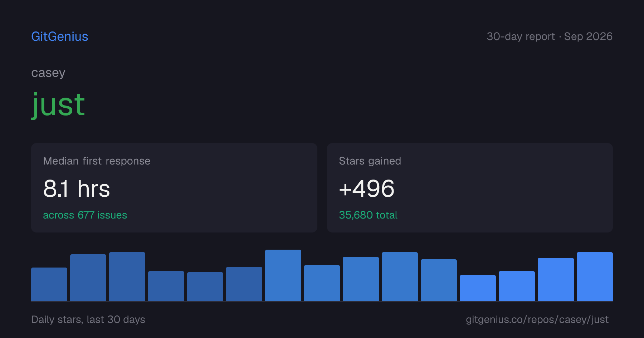Click the 'Median first response' heading

pyautogui.click(x=97, y=161)
